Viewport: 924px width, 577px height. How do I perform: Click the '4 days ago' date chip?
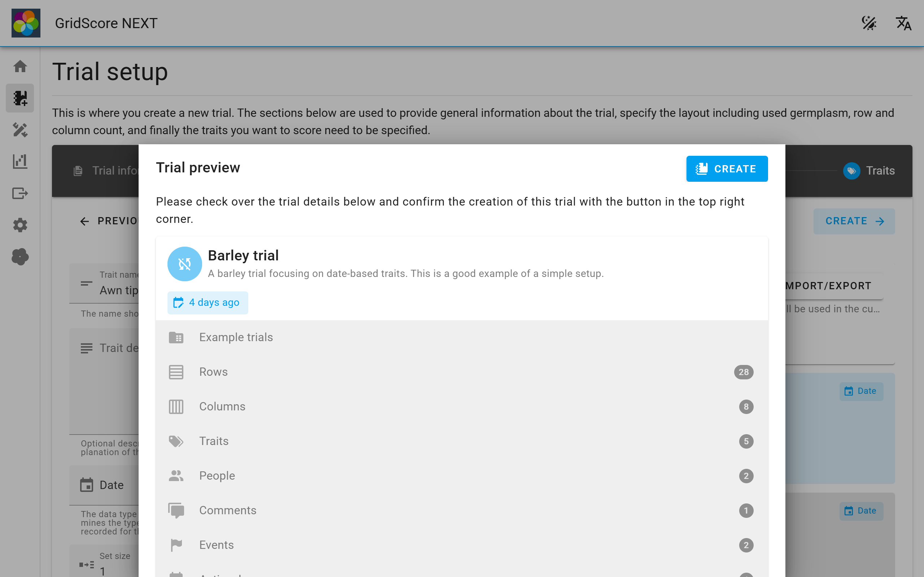coord(208,303)
